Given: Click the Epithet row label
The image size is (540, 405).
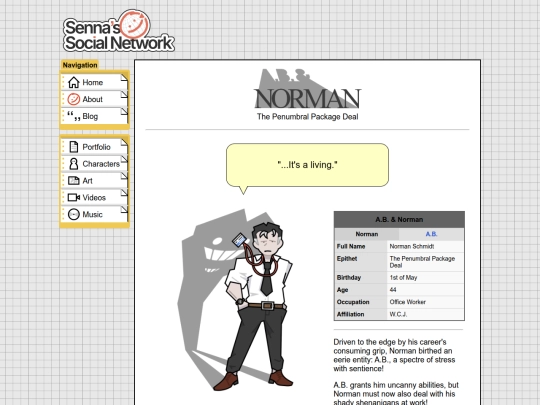Looking at the screenshot, I should (x=347, y=259).
